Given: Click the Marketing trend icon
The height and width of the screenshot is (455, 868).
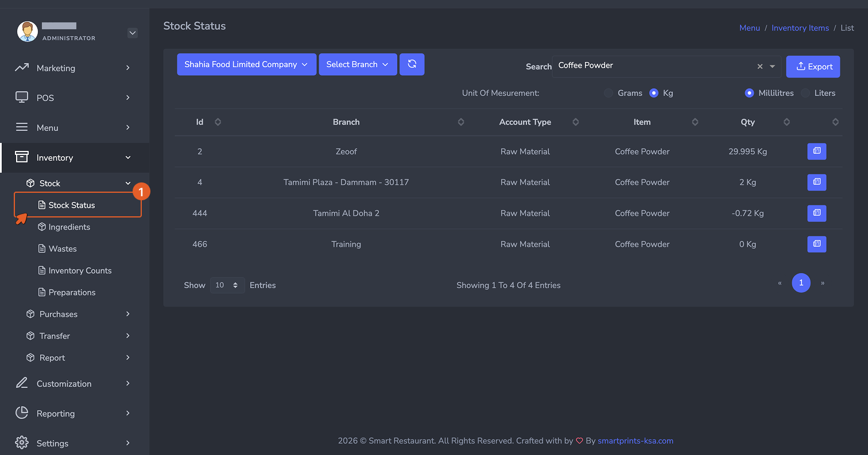Looking at the screenshot, I should (22, 68).
